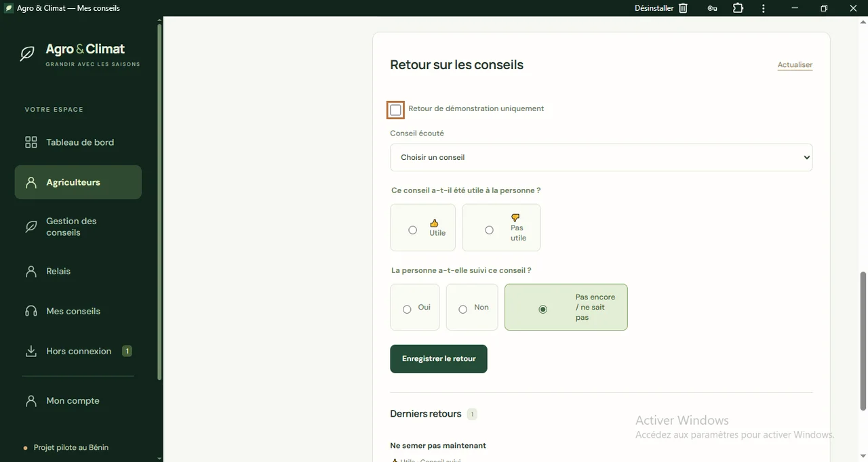Click the main page scroll-down arrow
868x462 pixels.
pyautogui.click(x=863, y=457)
